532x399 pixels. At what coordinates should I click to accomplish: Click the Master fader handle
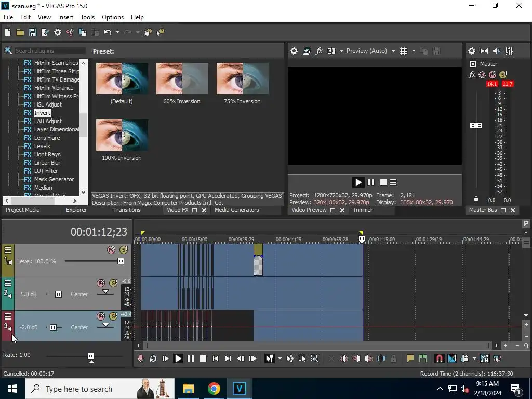point(476,126)
